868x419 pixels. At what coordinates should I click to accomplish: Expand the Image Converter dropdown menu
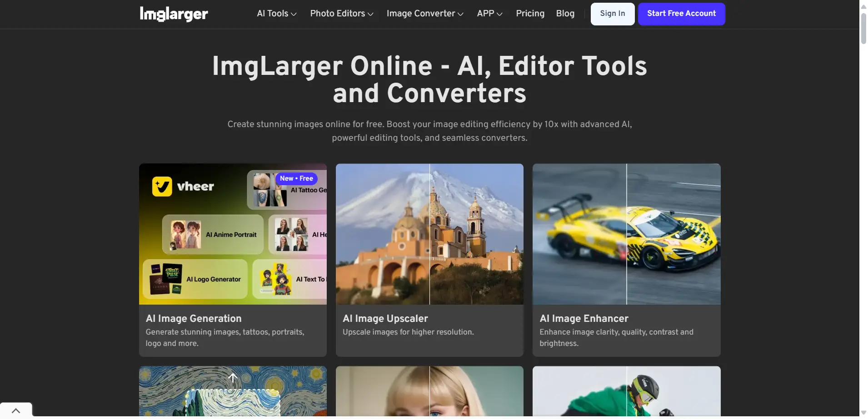(425, 14)
